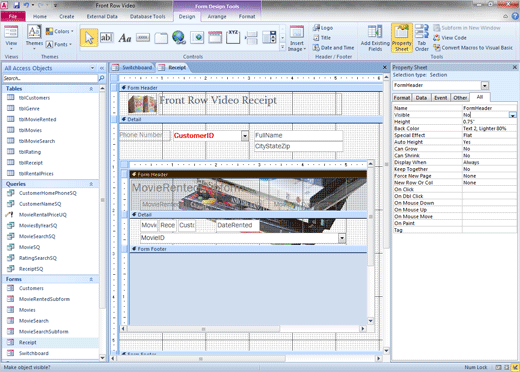This screenshot has height=372, width=520.
Task: Expand the Visible property dropdown
Action: click(x=513, y=115)
